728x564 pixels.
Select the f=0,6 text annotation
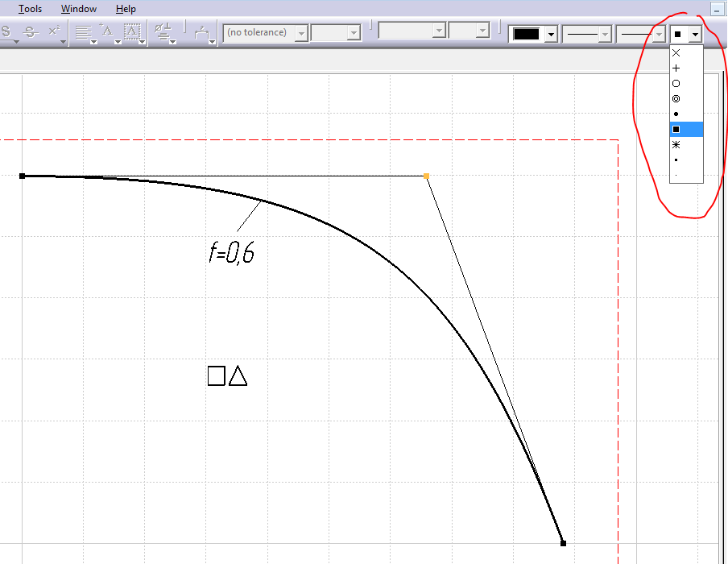tap(231, 253)
